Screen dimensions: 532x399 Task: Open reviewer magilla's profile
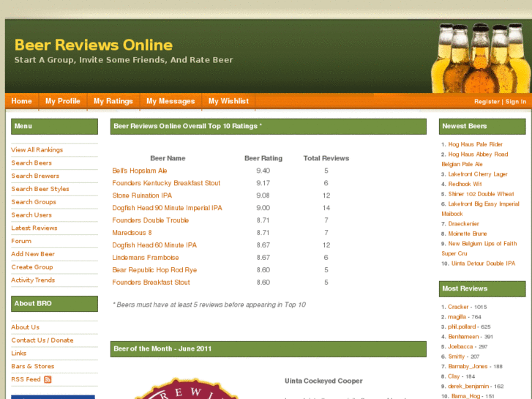tap(457, 317)
